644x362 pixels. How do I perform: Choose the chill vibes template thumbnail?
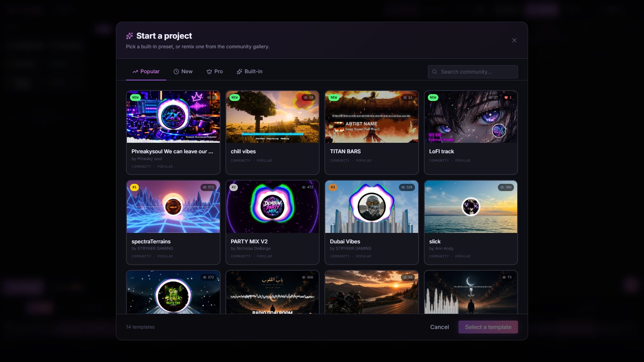click(272, 117)
